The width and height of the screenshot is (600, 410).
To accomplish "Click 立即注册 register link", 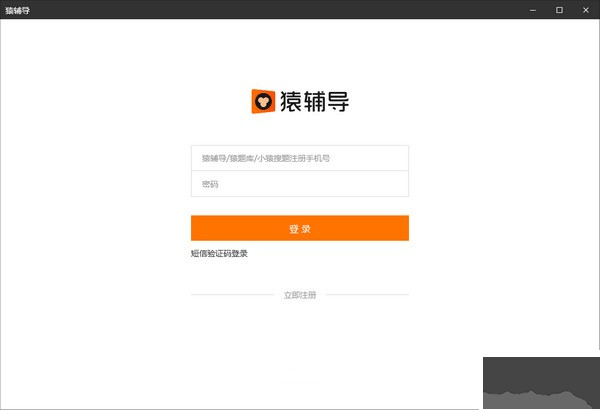I will pos(300,295).
